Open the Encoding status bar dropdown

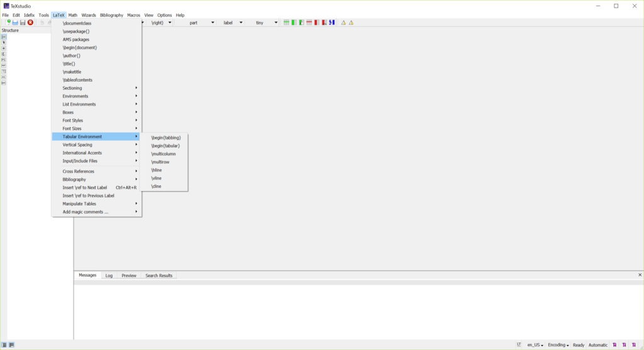click(558, 345)
